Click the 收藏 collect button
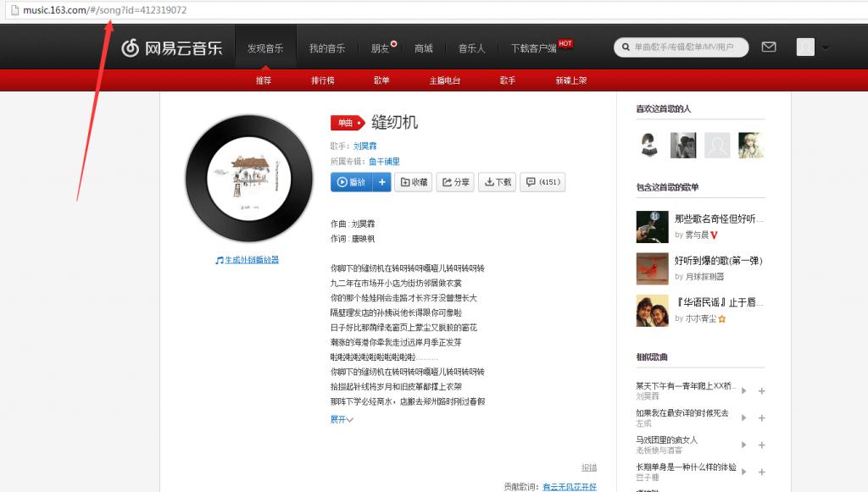 [x=414, y=182]
